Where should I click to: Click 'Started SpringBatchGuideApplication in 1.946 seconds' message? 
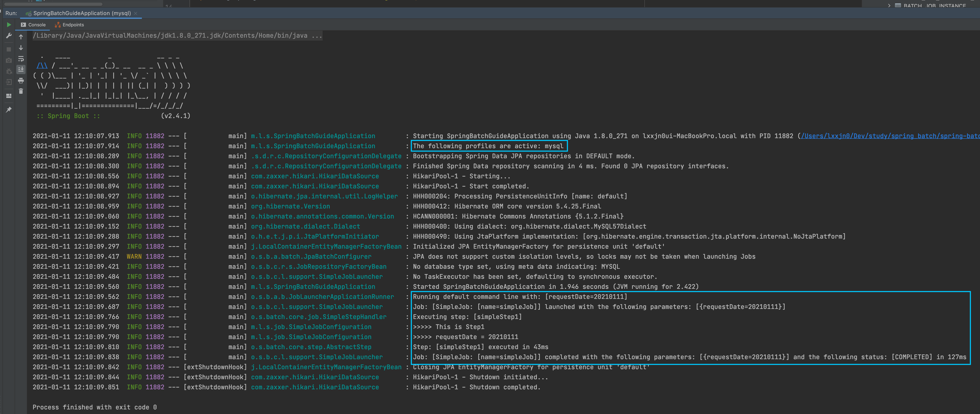tap(556, 287)
